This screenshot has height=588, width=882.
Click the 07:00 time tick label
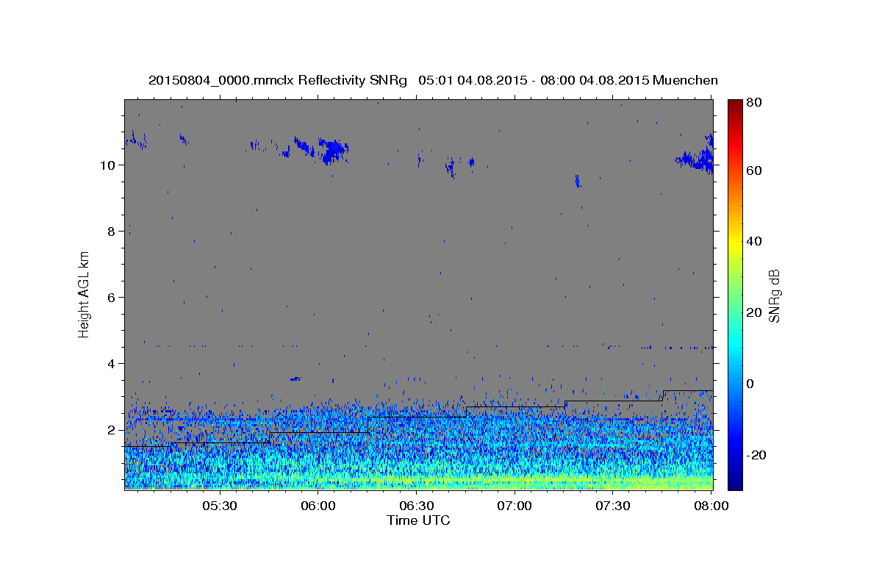(x=514, y=506)
